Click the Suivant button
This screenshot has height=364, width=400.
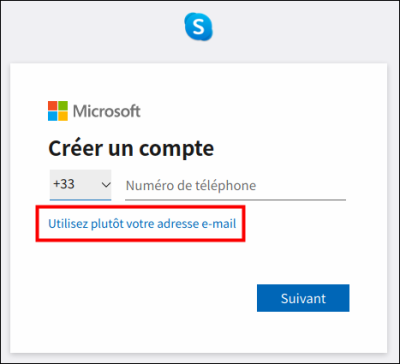[x=303, y=298]
